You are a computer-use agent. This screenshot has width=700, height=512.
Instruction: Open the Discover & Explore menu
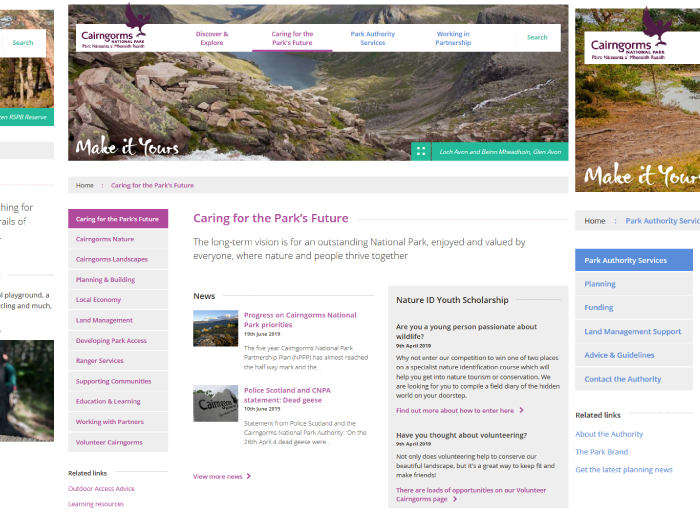pos(212,38)
